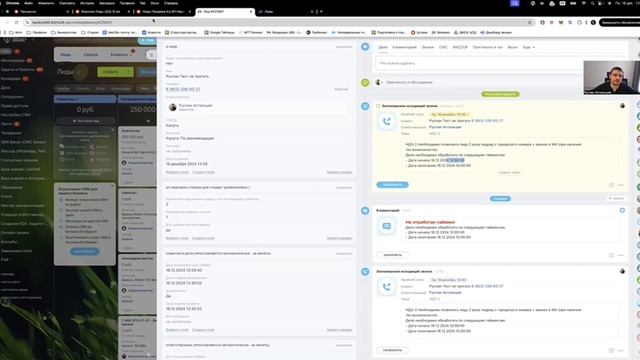
Task: Click the webcam video thumbnail
Action: coord(611,78)
